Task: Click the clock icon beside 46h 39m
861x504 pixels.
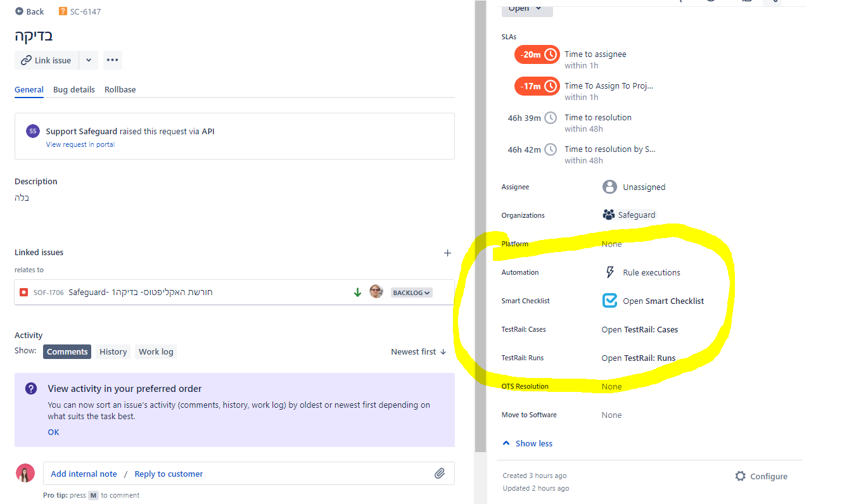Action: [551, 118]
